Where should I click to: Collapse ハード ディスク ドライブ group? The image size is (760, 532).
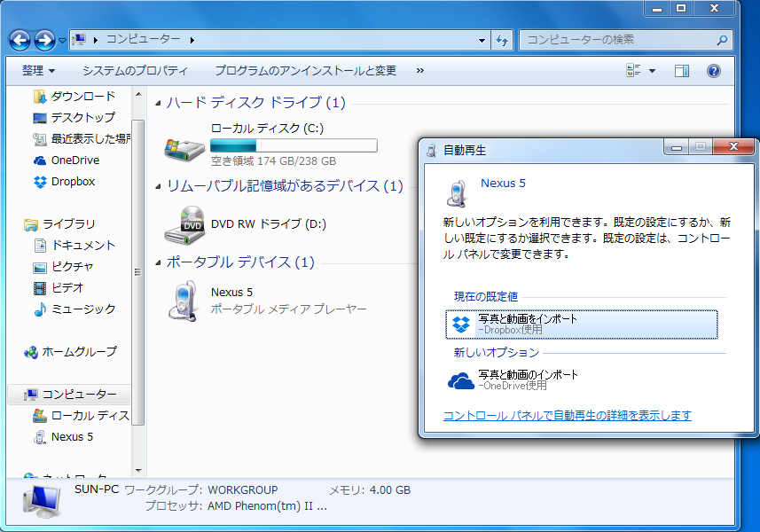158,103
